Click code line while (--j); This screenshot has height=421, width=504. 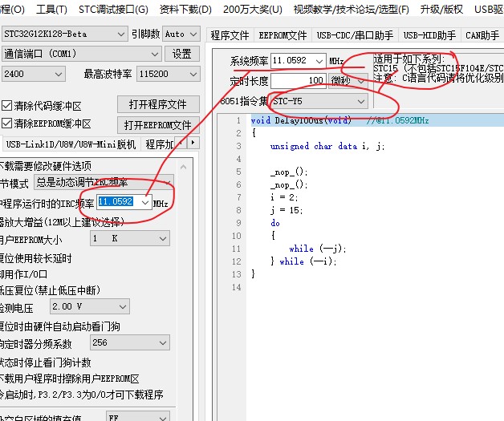point(318,249)
